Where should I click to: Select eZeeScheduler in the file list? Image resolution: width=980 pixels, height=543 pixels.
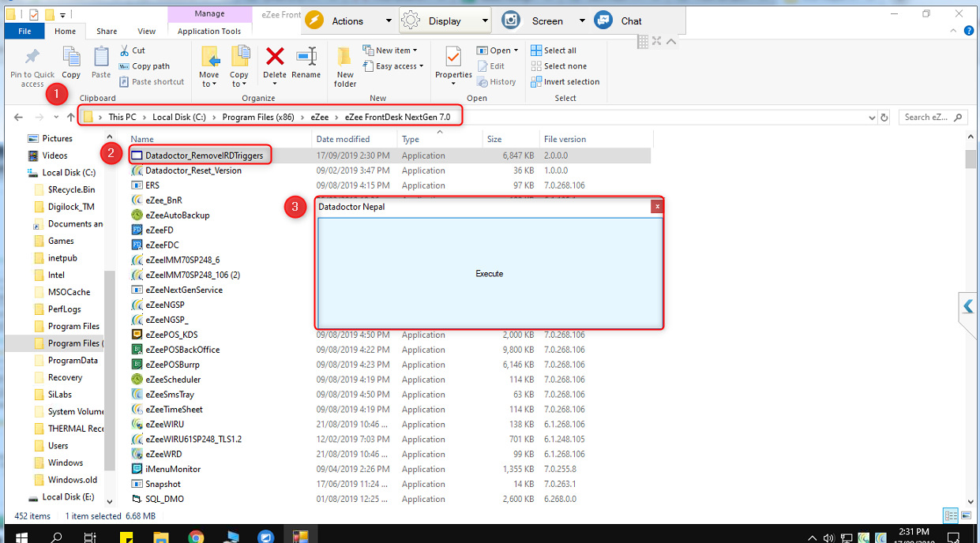[x=173, y=380]
